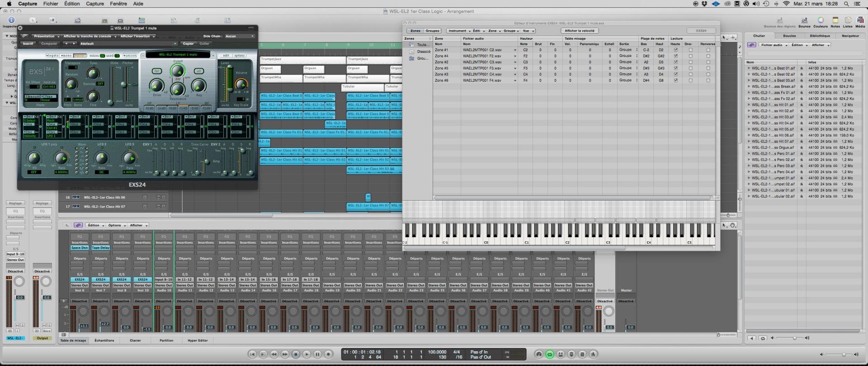Click the Cutoff knob in EXS24

coord(177,70)
